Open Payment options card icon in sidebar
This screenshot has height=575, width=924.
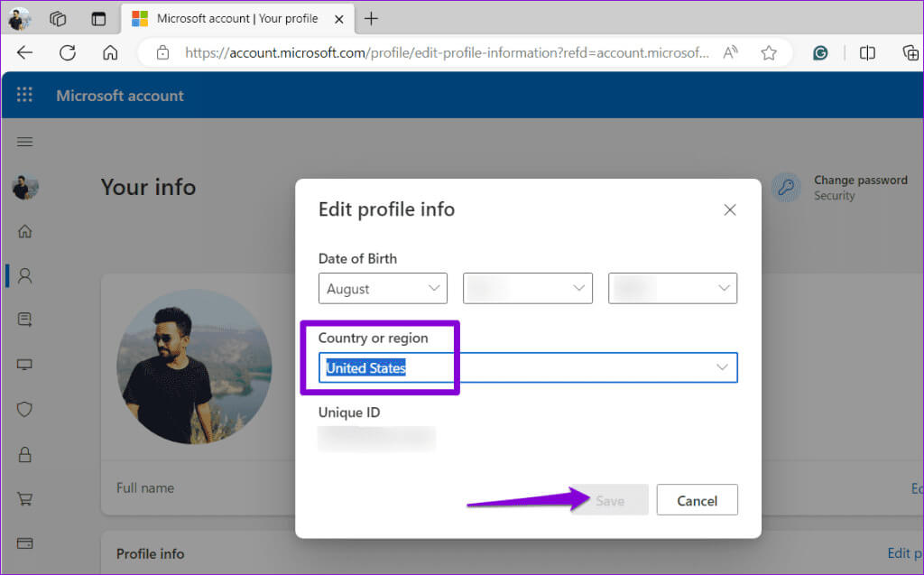point(24,543)
